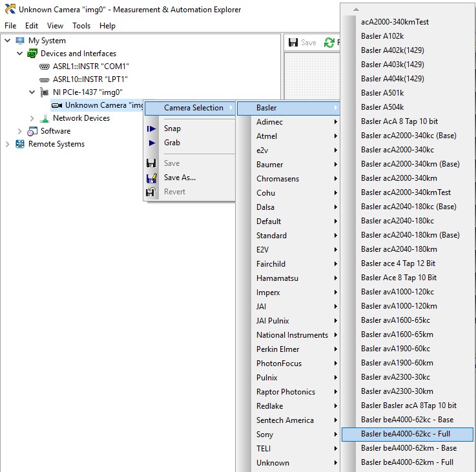Click the NI PCIe-1437 board icon
476x472 pixels.
coord(45,92)
